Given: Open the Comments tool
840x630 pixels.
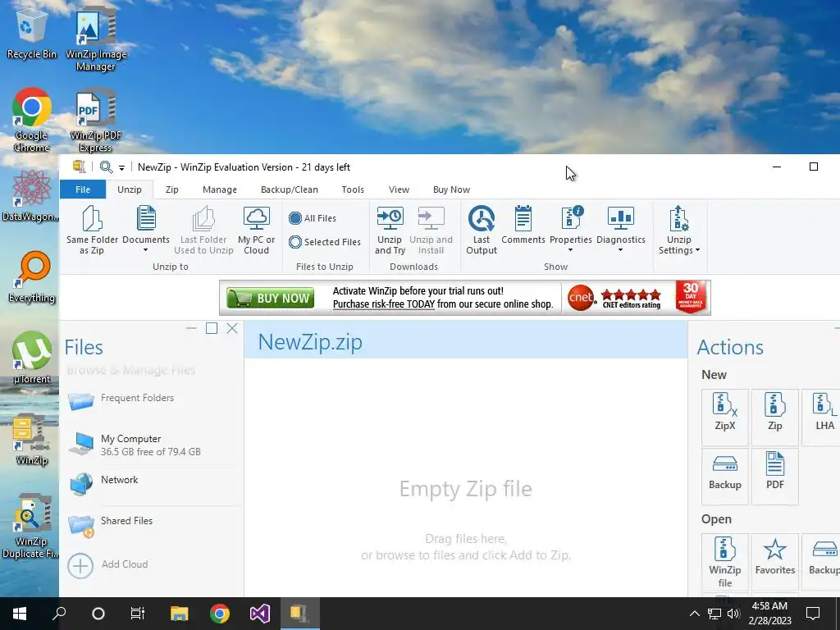Looking at the screenshot, I should point(523,225).
